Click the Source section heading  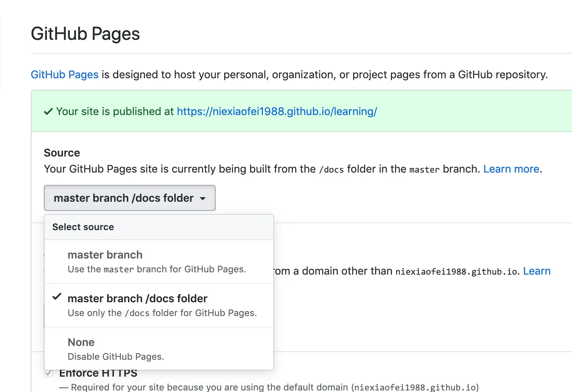point(62,153)
